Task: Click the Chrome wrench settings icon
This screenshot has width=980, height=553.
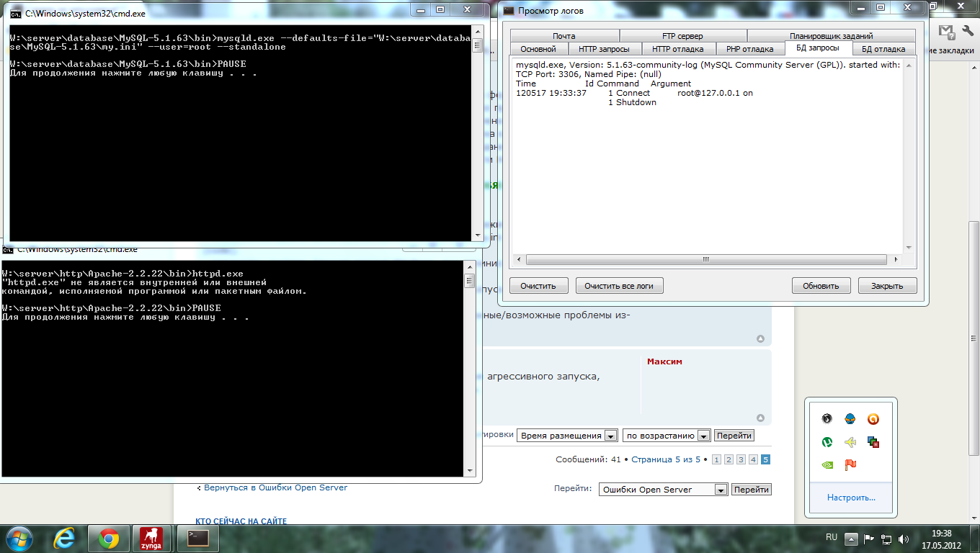Action: [x=968, y=32]
